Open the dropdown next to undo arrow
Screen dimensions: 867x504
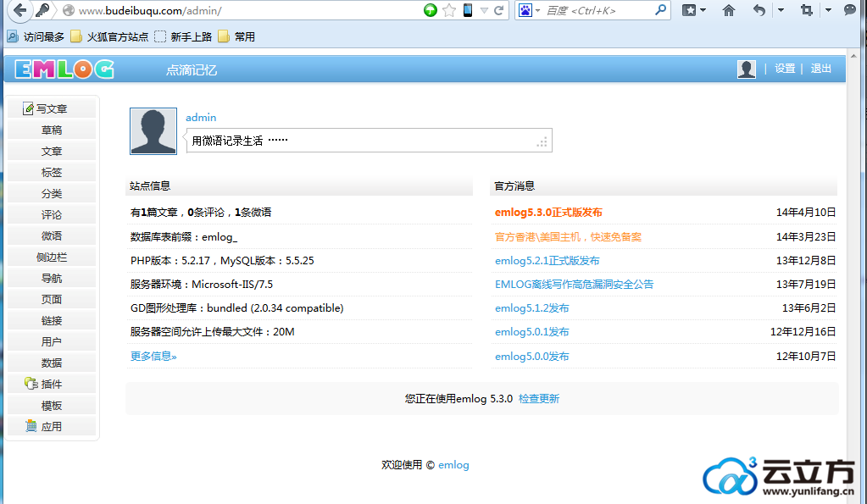pos(781,10)
